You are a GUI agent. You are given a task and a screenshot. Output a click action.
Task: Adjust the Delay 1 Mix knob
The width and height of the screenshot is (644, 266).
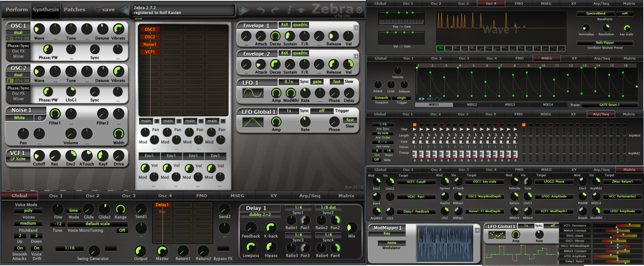click(x=351, y=227)
